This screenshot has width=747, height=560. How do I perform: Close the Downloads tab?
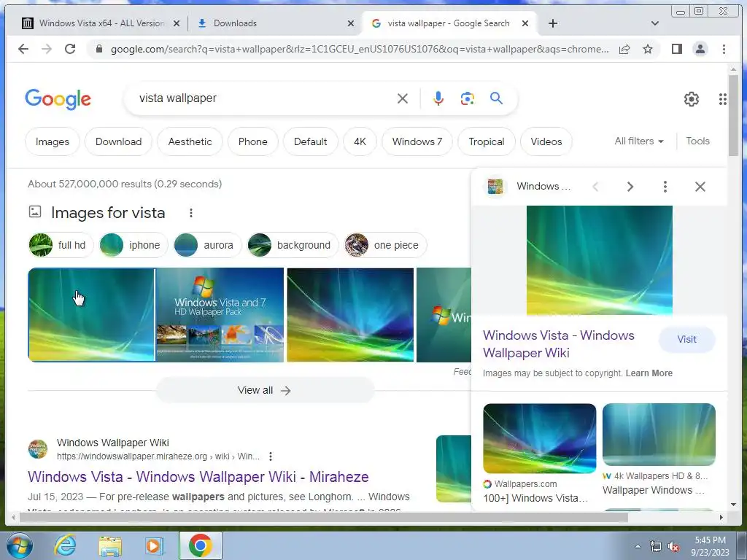pyautogui.click(x=351, y=23)
